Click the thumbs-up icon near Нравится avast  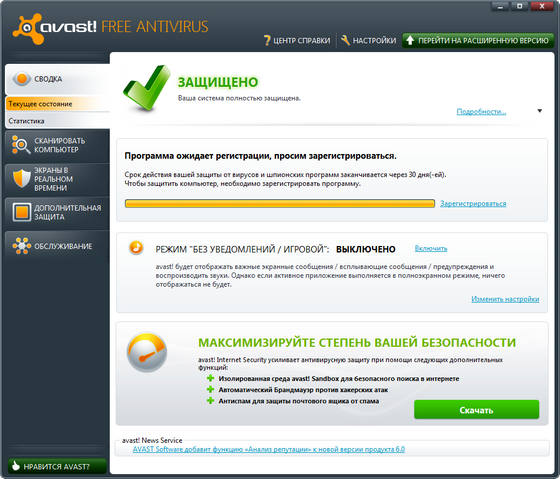[15, 465]
